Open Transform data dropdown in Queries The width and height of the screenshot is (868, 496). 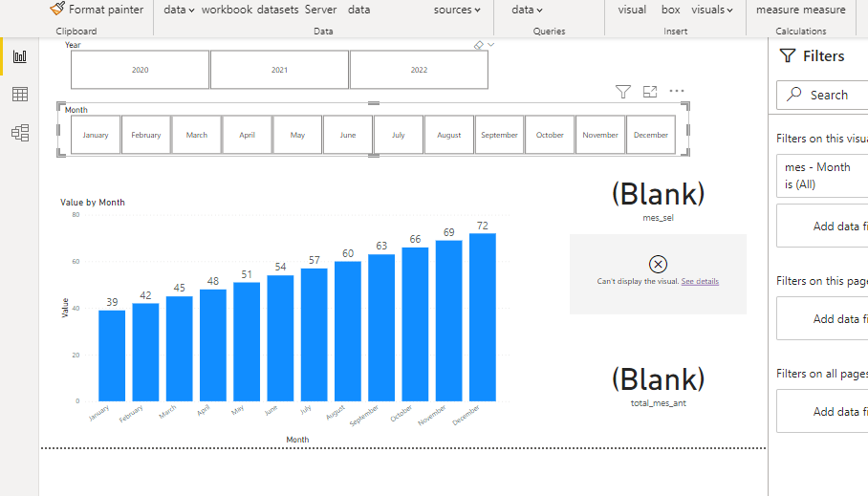527,10
